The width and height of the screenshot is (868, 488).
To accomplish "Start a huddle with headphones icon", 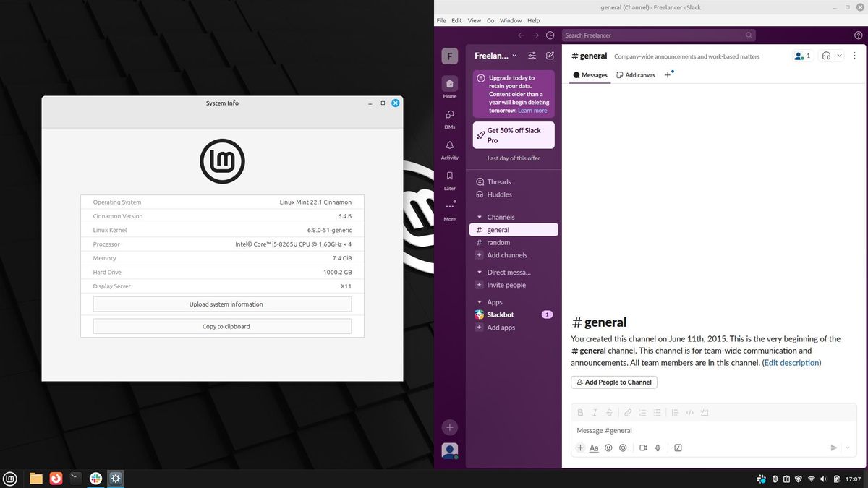I will pos(826,56).
